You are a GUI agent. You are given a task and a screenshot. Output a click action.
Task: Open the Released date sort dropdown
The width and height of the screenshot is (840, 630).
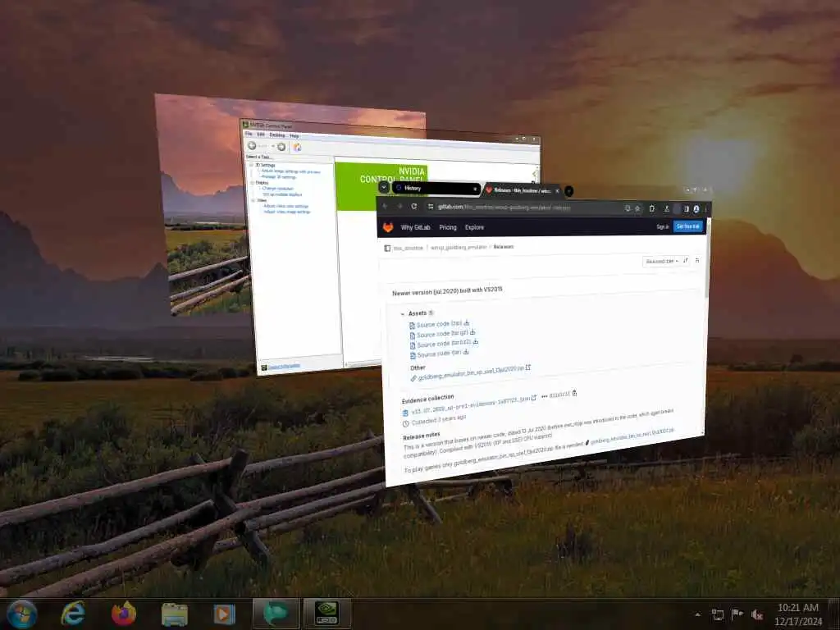point(662,261)
